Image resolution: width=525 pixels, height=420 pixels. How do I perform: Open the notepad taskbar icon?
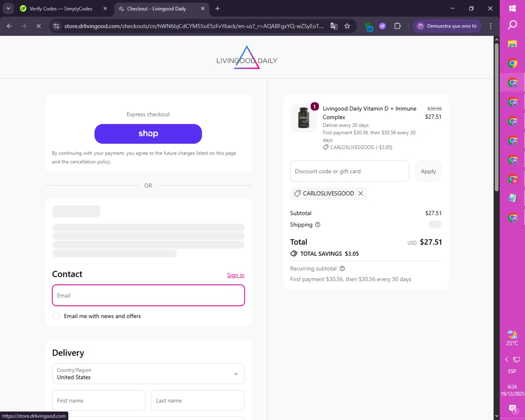512,198
